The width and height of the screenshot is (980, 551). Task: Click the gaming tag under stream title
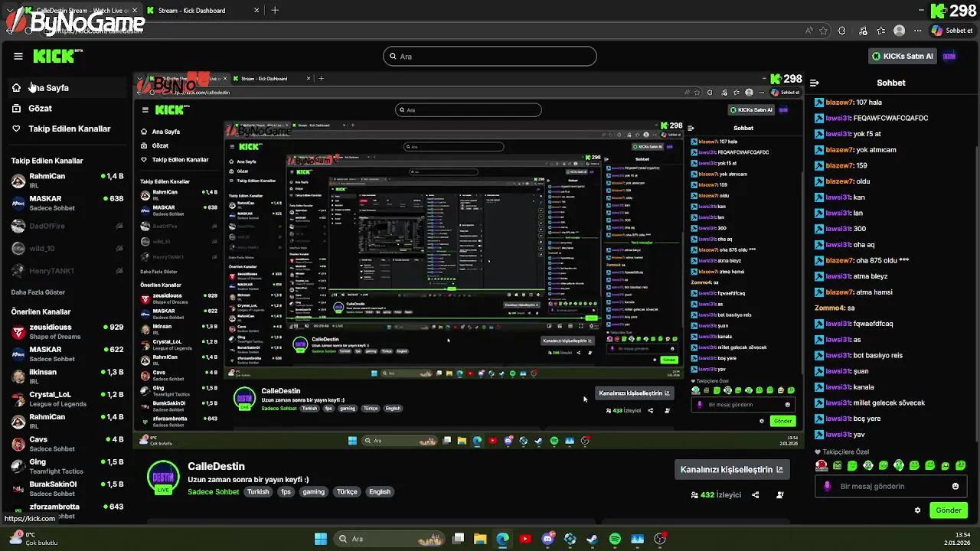(x=313, y=492)
